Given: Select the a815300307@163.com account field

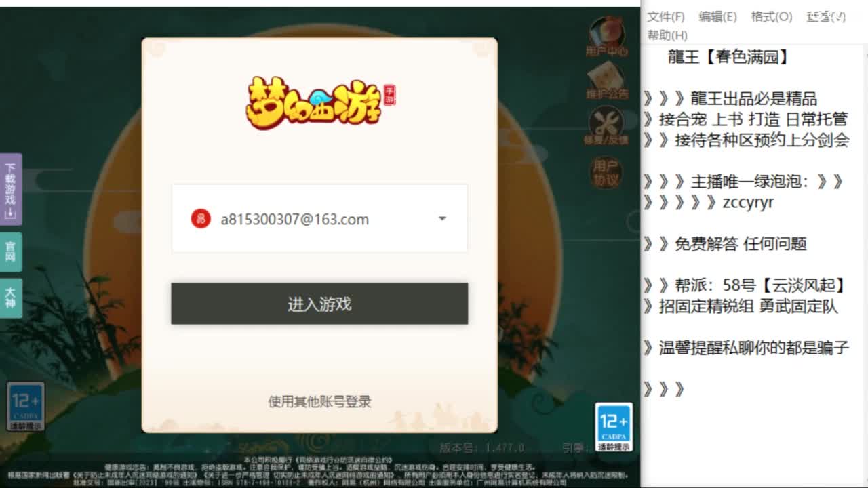Looking at the screenshot, I should pyautogui.click(x=319, y=218).
